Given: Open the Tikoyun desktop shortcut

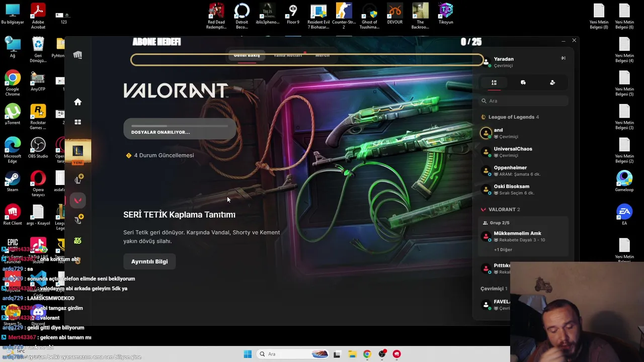Looking at the screenshot, I should click(446, 14).
